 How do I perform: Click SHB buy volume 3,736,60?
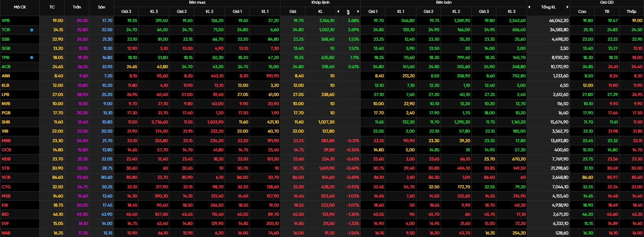160,122
